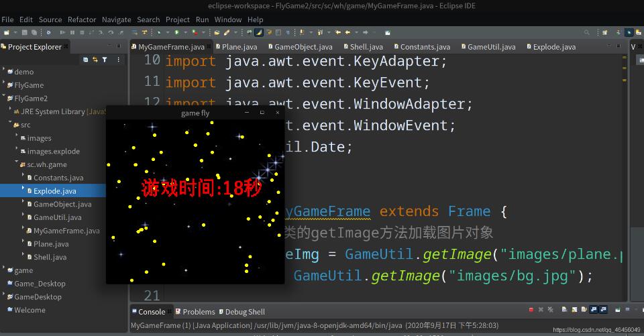Viewport: 644px width, 336px height.
Task: Collapse the sc.wh.game package node
Action: [x=15, y=164]
